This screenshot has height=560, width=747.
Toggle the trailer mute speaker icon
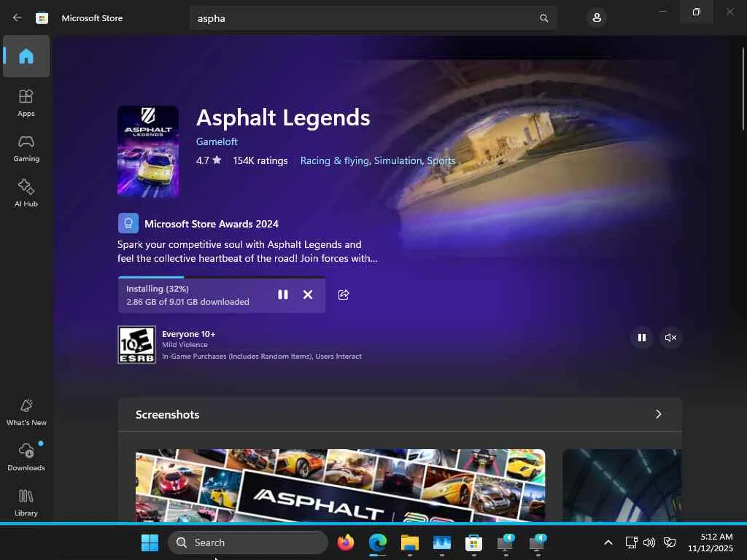(670, 338)
